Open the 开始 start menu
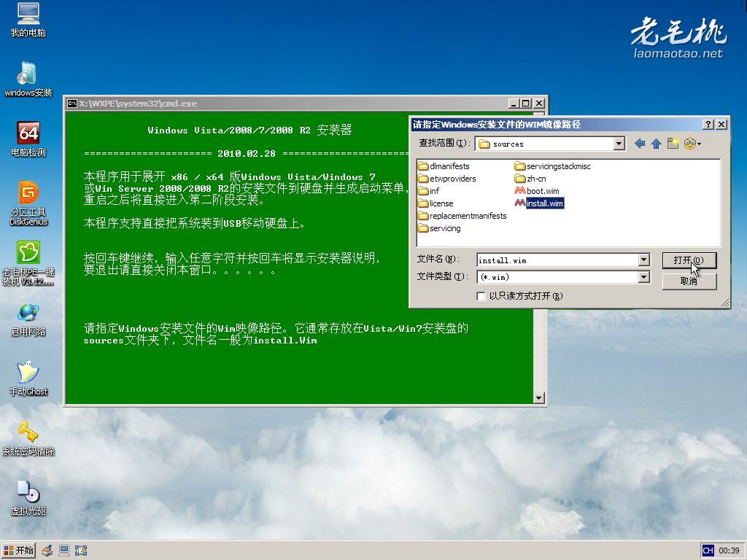 18,551
